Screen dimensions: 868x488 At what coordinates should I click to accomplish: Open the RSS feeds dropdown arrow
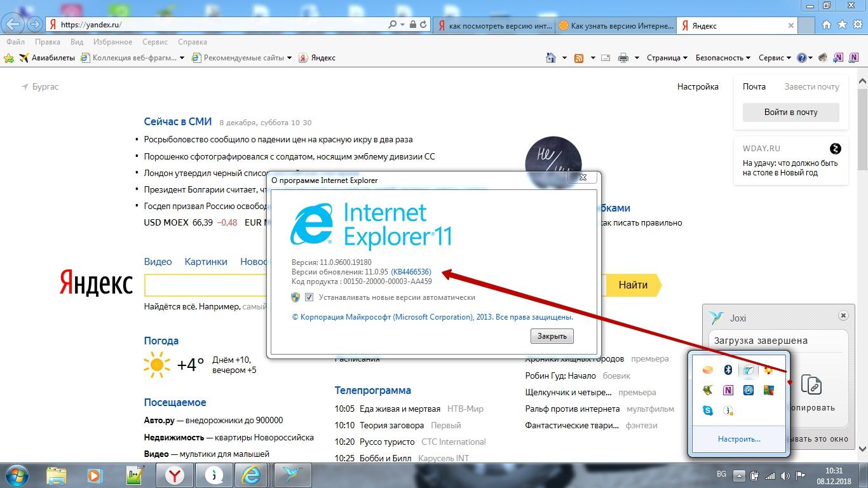click(592, 58)
